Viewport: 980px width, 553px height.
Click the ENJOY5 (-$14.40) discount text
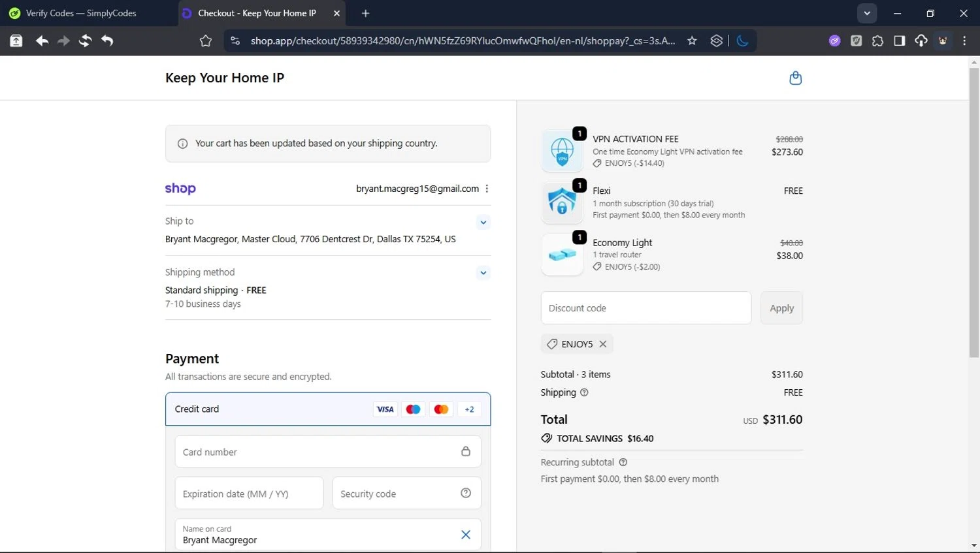[634, 163]
